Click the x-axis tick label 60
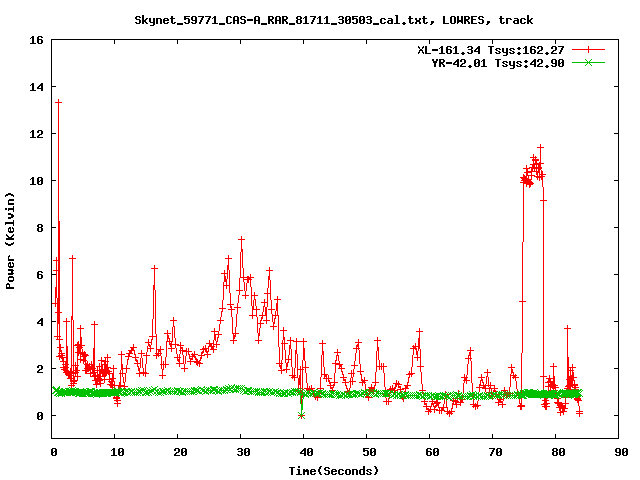Viewport: 640px width, 480px height. (432, 452)
